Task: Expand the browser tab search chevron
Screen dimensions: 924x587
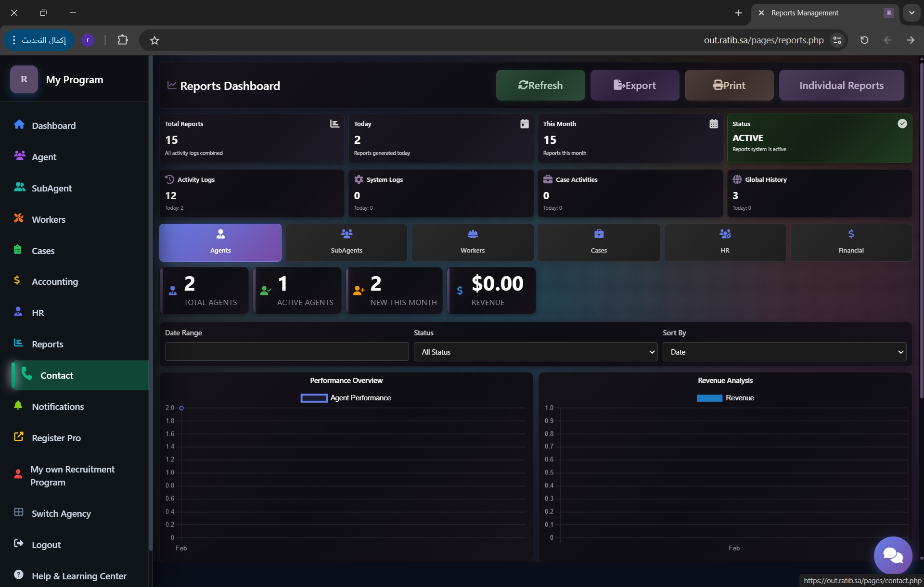Action: 911,13
